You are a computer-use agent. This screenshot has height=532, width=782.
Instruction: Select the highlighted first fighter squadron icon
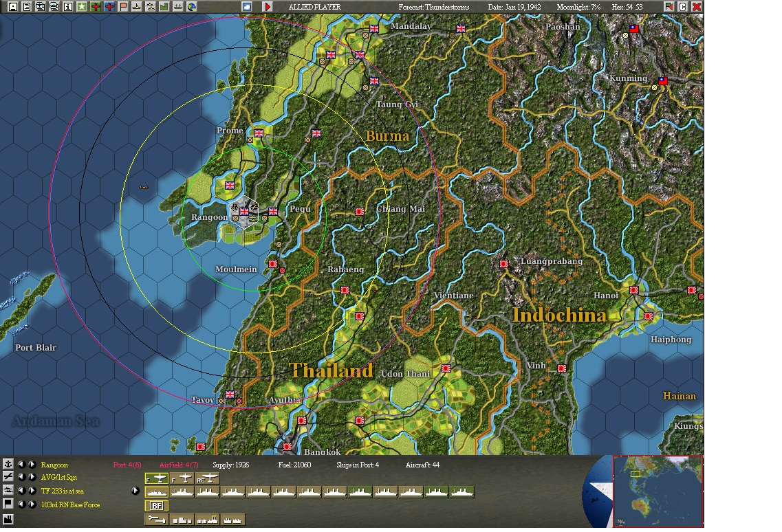[x=157, y=478]
